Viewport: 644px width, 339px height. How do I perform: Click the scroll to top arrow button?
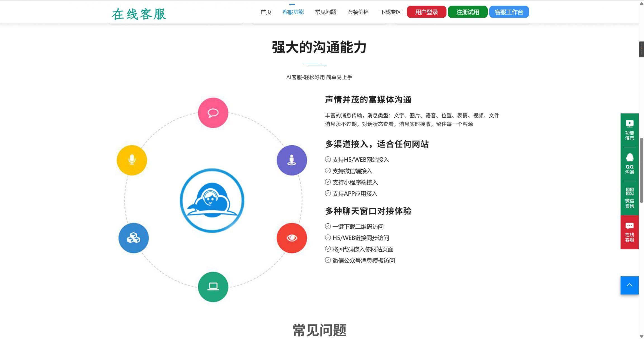(x=629, y=285)
